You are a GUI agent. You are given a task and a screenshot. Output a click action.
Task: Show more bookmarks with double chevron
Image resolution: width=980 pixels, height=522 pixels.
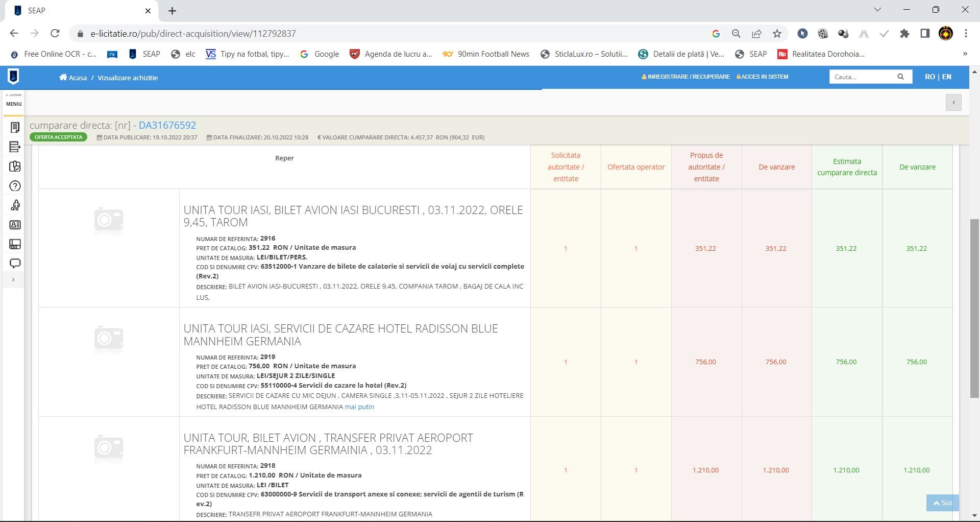coord(965,54)
